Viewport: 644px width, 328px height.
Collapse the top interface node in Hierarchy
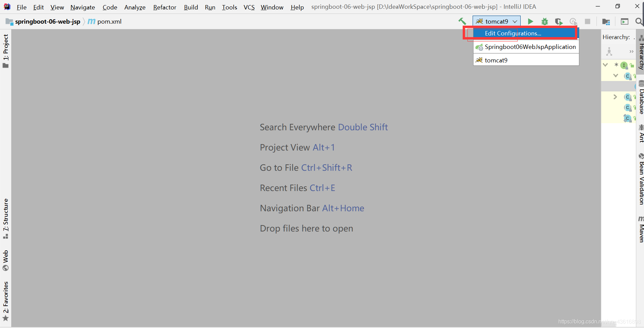606,65
